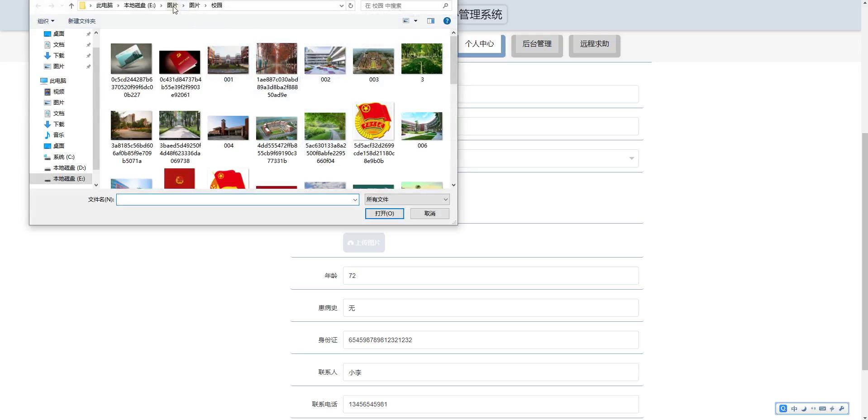
Task: Click the 打开(O) button
Action: point(385,214)
